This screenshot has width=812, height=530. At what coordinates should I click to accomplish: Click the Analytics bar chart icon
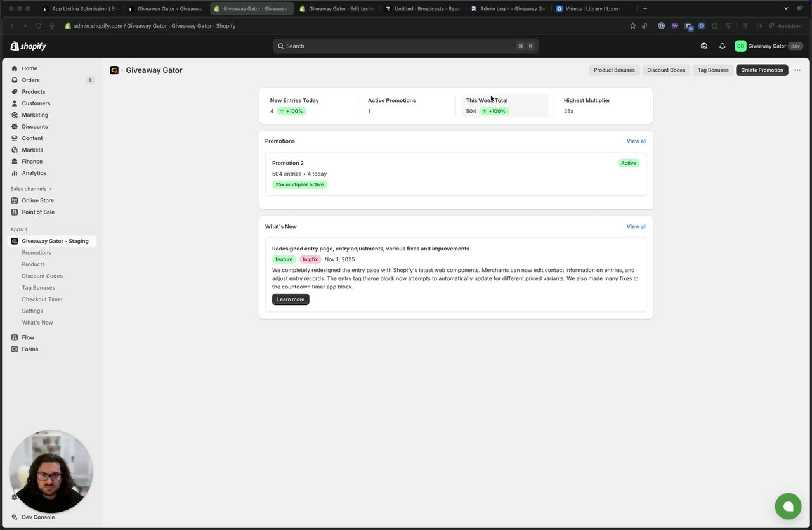(15, 173)
